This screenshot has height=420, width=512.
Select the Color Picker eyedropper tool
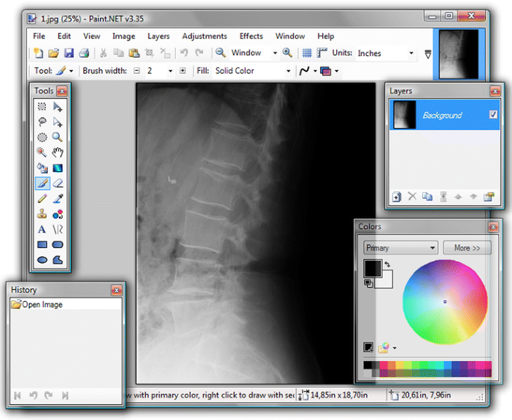[58, 199]
